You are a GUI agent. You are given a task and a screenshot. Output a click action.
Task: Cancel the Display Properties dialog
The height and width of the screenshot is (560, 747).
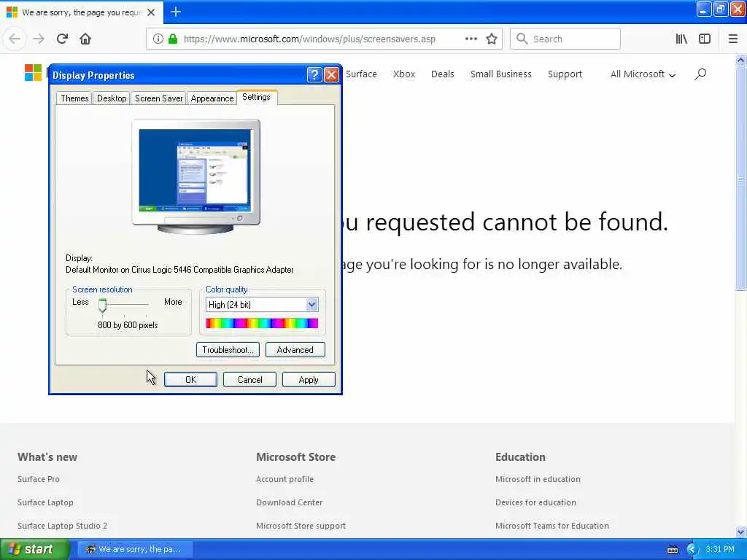249,379
